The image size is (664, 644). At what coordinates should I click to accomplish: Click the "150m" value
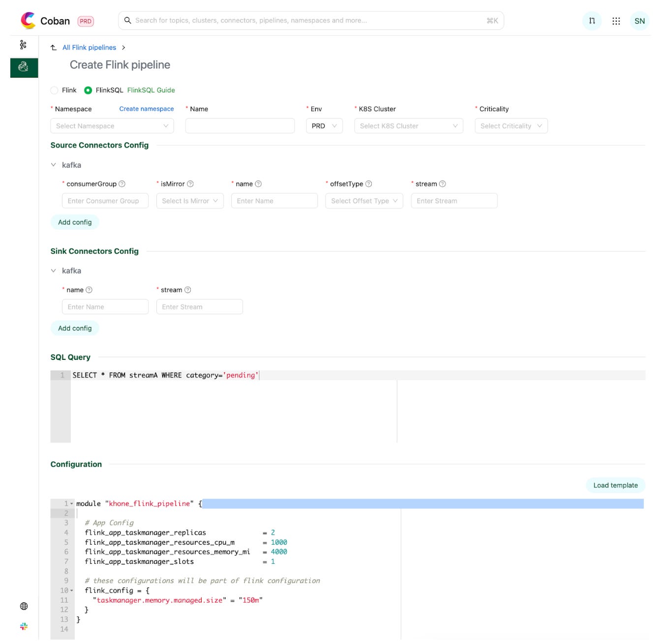click(251, 600)
